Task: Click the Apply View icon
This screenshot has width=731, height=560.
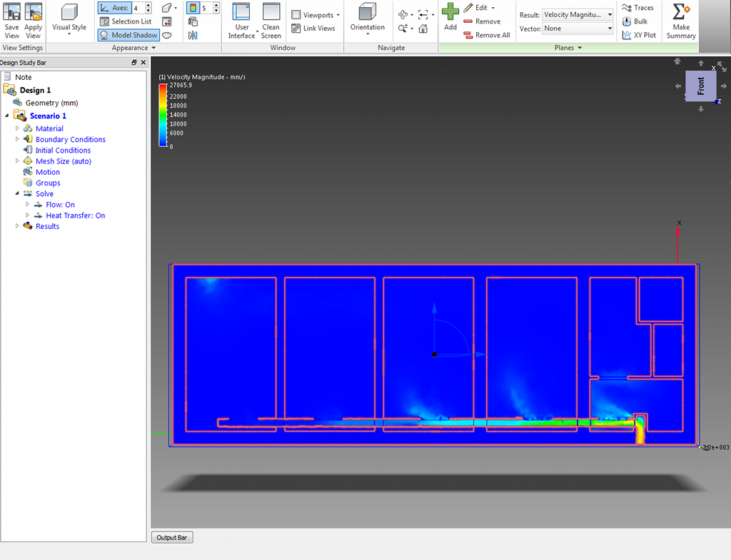Action: pos(33,21)
